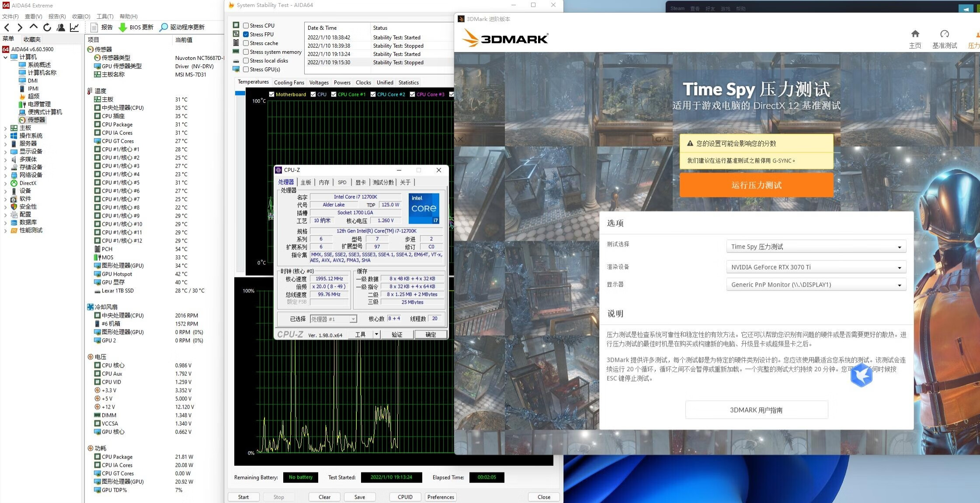
Task: Expand the 性能测试 tree node
Action: (5, 230)
